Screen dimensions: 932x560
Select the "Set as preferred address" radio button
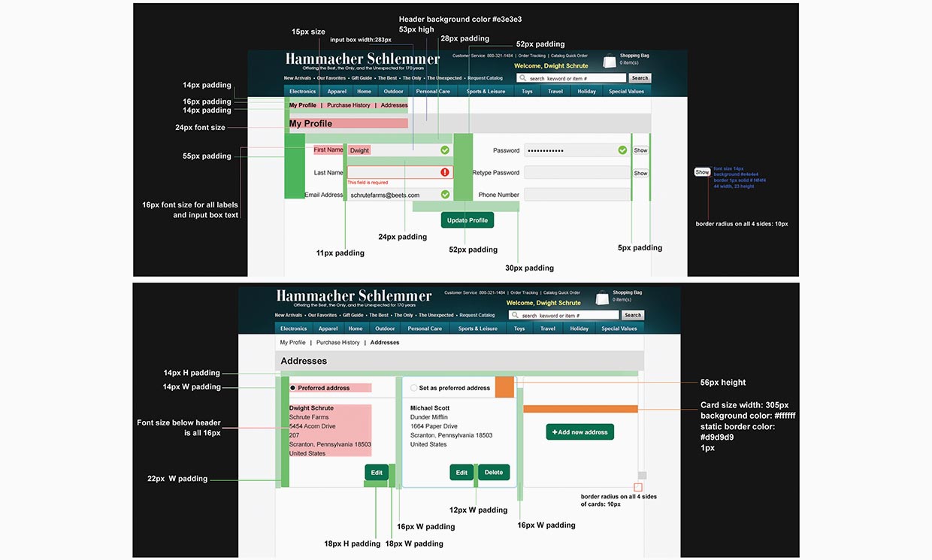coord(413,388)
